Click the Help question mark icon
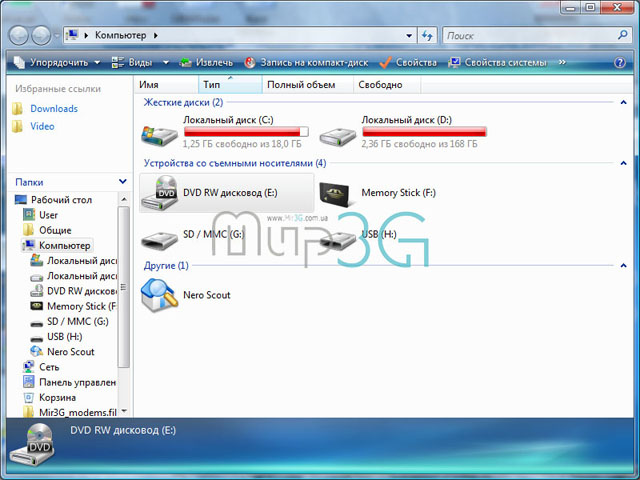 [620, 62]
